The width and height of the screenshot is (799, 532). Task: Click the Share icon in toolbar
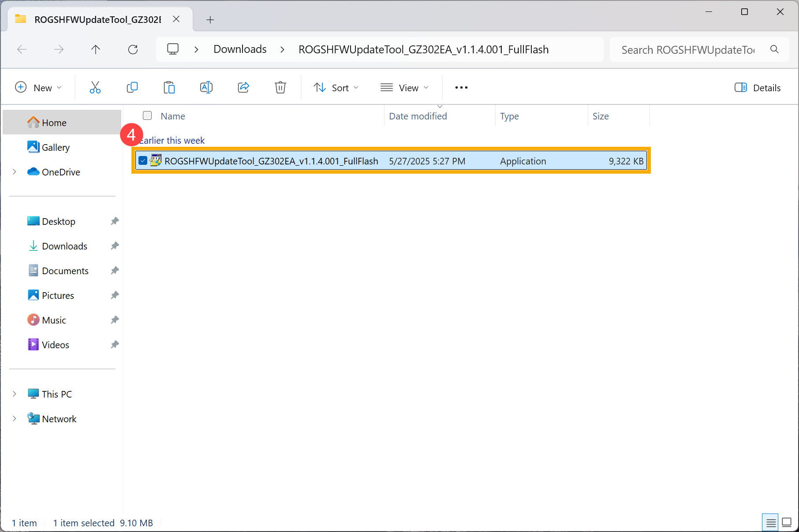(243, 87)
